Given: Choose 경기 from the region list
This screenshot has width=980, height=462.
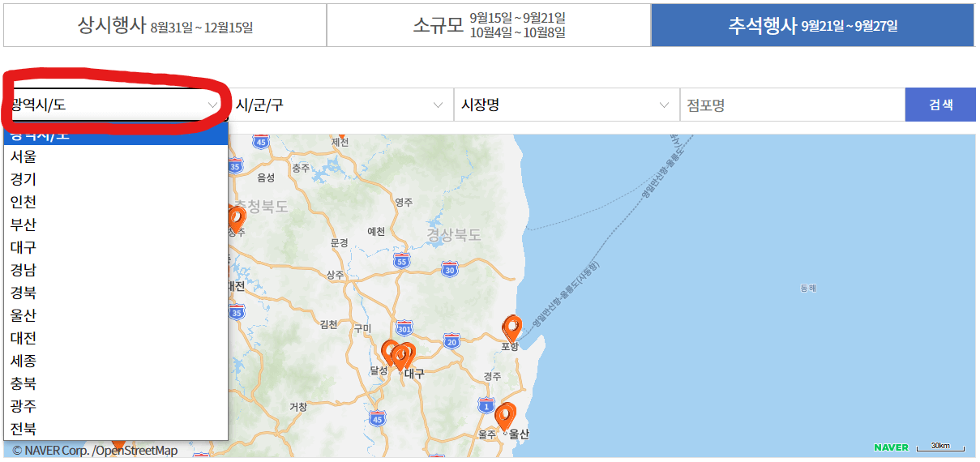Looking at the screenshot, I should 116,179.
